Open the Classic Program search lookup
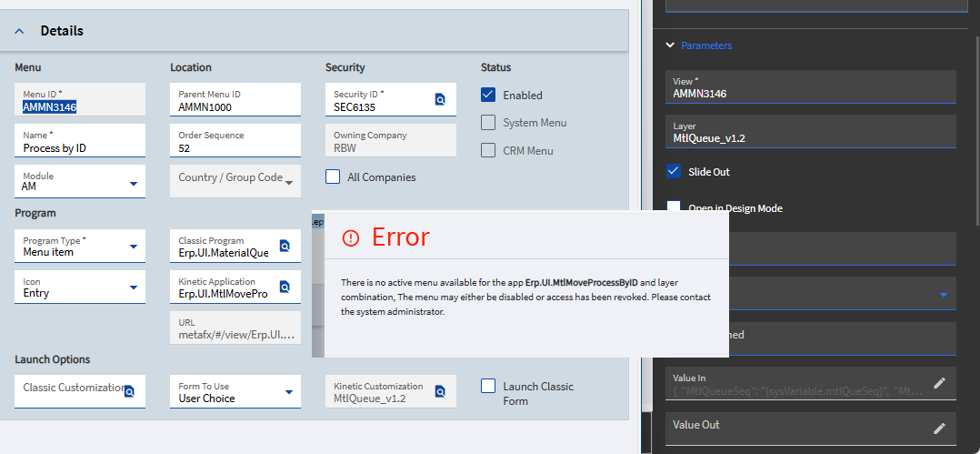The width and height of the screenshot is (980, 454). 285,246
